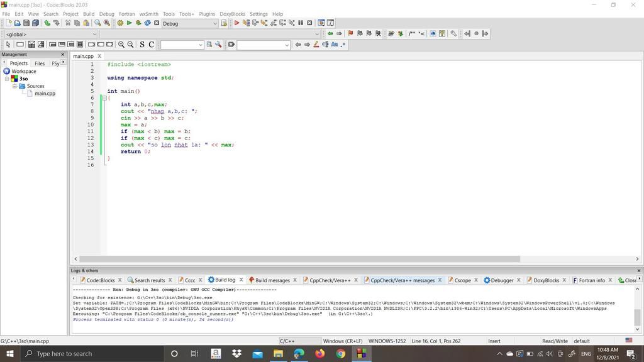Open Chrome from the taskbar
The image size is (644, 362).
(x=340, y=353)
